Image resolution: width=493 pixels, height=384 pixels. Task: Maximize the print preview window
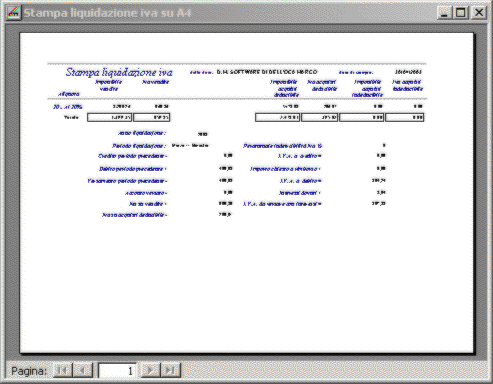[461, 13]
